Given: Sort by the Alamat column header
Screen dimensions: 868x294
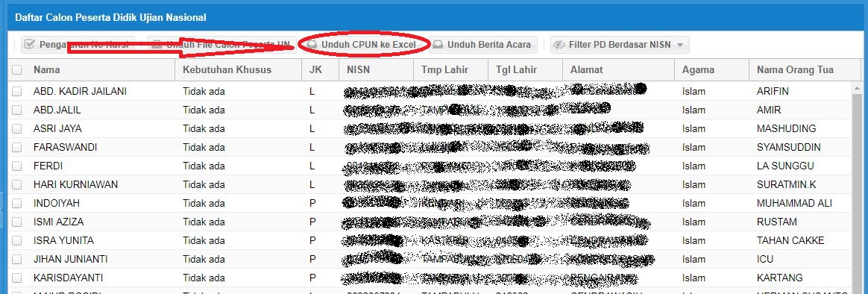Looking at the screenshot, I should (x=618, y=69).
